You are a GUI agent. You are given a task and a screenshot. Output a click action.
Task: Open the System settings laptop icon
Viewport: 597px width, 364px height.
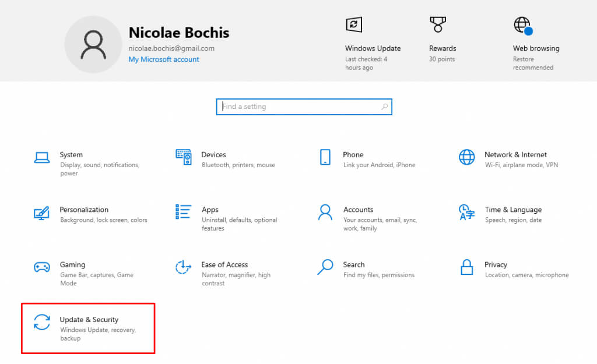point(42,157)
